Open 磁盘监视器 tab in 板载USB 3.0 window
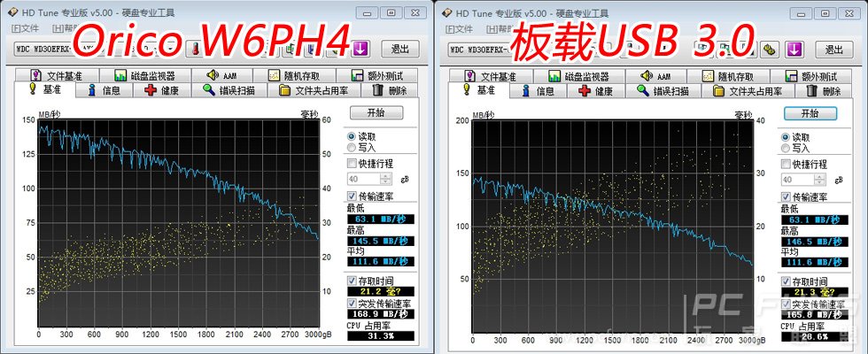This screenshot has height=354, width=868. pyautogui.click(x=579, y=76)
